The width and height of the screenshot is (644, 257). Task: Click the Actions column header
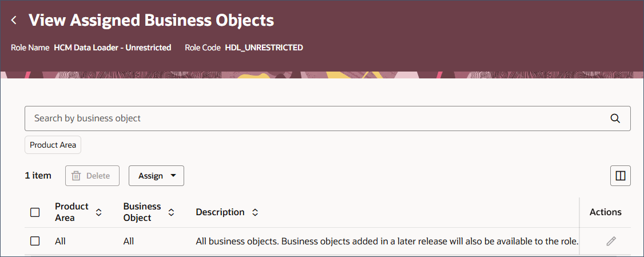click(x=605, y=212)
